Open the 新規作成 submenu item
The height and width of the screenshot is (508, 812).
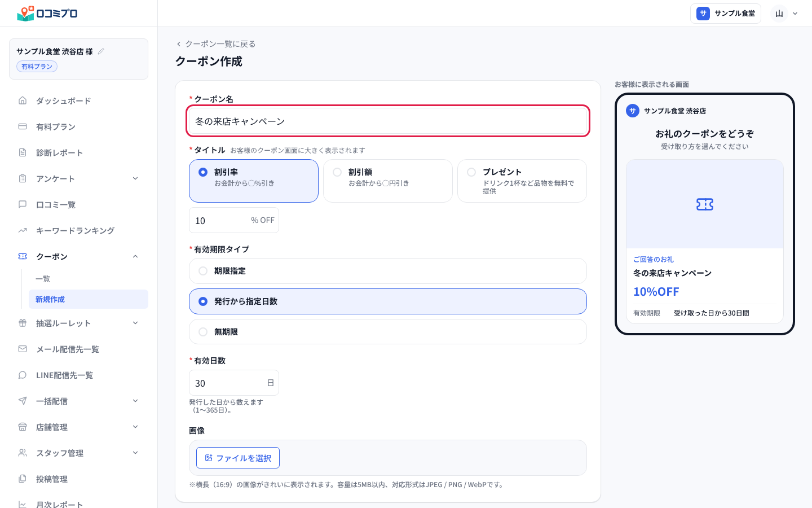89,299
